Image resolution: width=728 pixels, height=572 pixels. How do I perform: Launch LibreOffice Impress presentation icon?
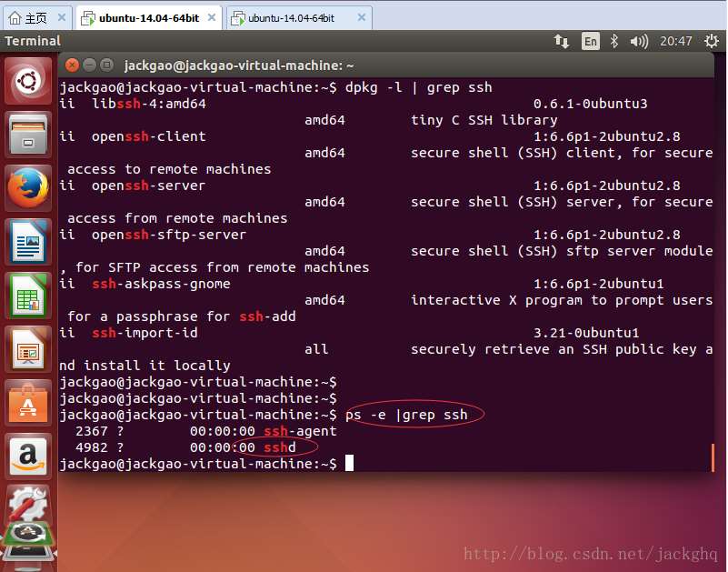28,349
